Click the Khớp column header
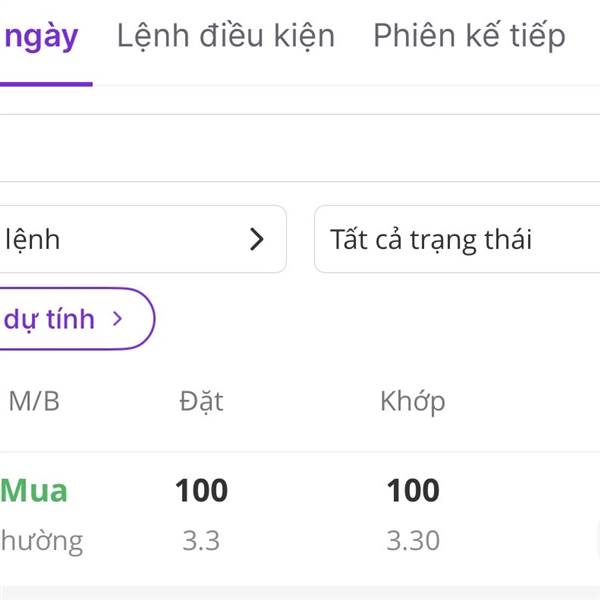This screenshot has height=600, width=600. tap(412, 401)
